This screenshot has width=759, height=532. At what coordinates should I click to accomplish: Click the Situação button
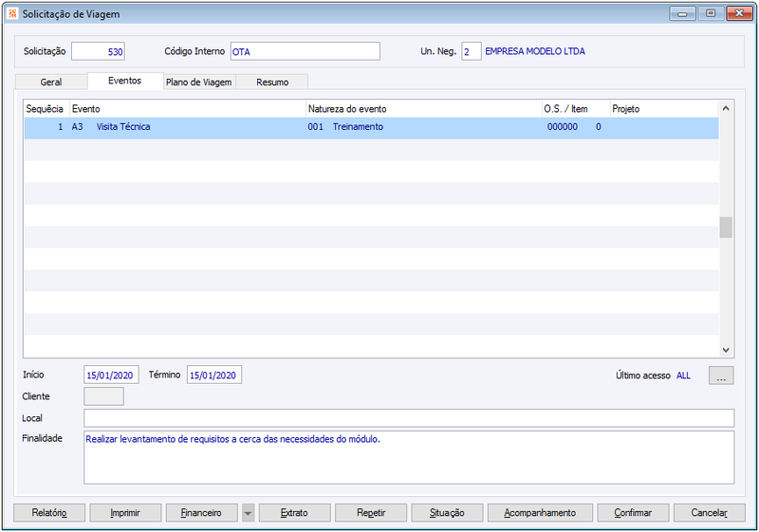(x=447, y=513)
